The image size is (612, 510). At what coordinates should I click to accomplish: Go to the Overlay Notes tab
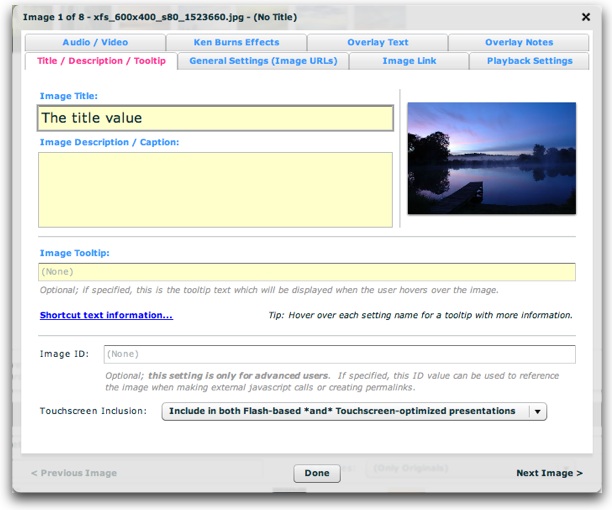[518, 43]
